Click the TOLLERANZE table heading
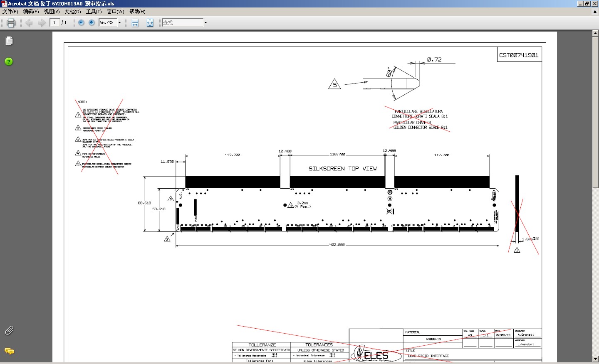 [262, 345]
